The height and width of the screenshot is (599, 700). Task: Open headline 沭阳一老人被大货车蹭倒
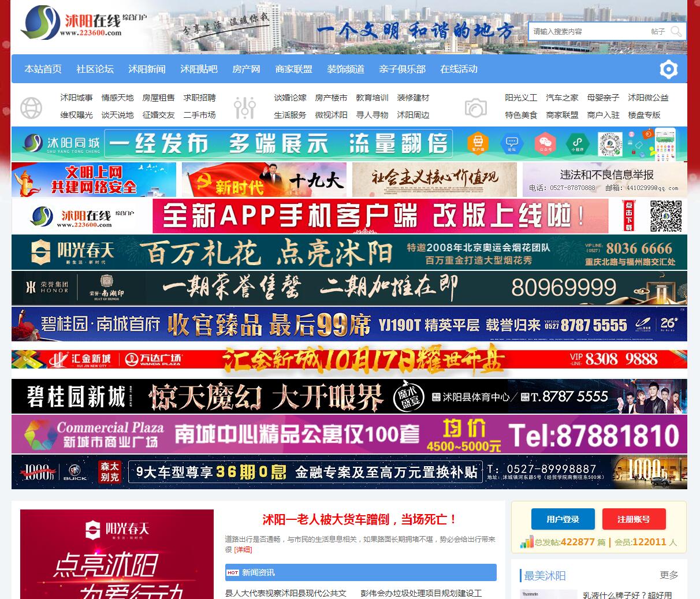(360, 519)
